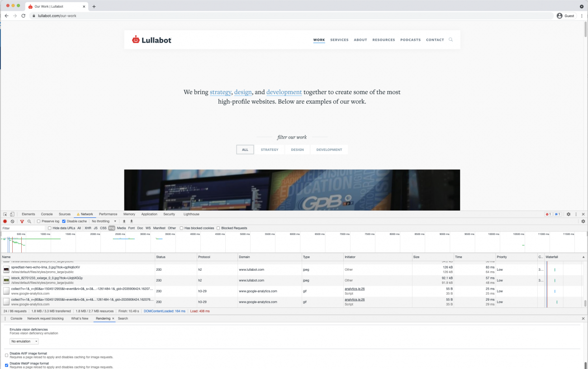This screenshot has width=588, height=369.
Task: Open the vision deficiency No emulation dropdown
Action: click(24, 341)
